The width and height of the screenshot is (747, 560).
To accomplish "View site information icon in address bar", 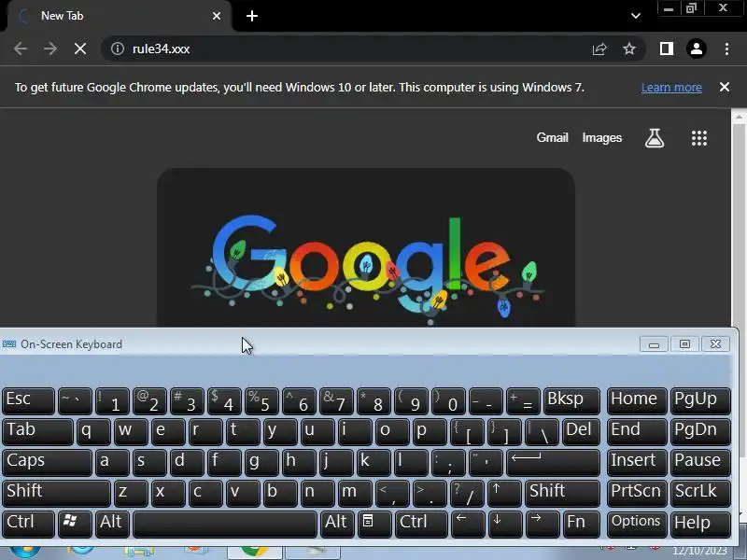I will [118, 49].
